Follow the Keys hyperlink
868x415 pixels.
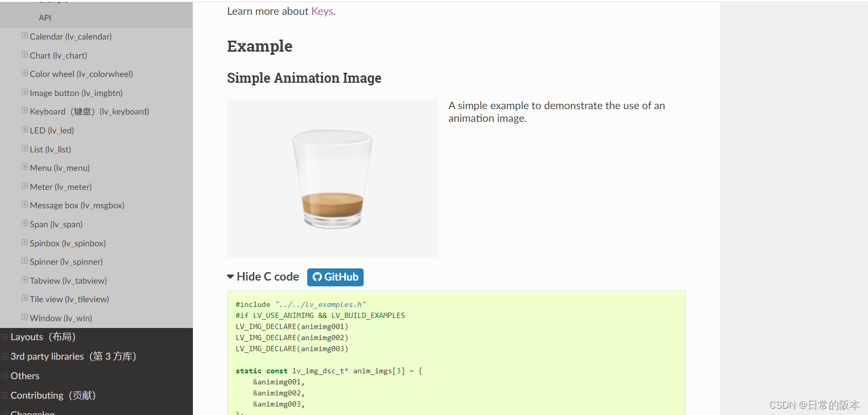322,11
